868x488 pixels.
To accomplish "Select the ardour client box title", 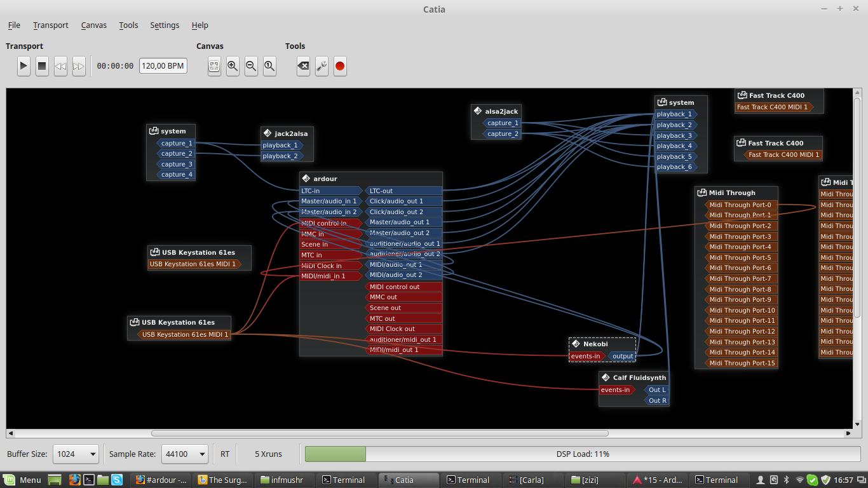I will pos(325,179).
